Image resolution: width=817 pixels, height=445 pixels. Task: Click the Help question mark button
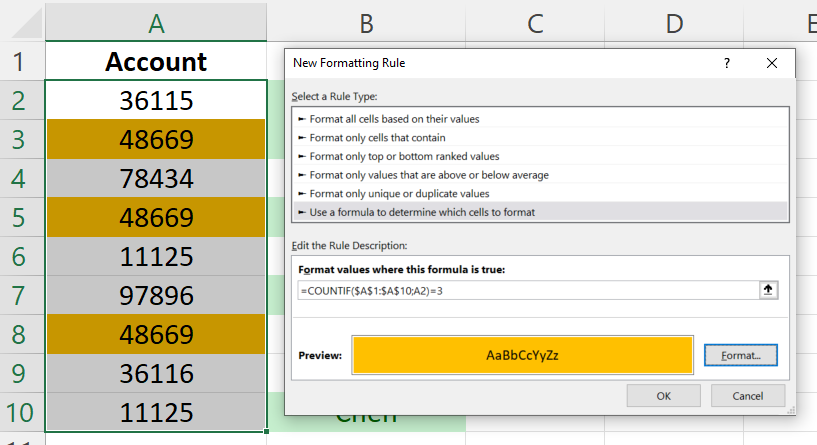click(727, 63)
